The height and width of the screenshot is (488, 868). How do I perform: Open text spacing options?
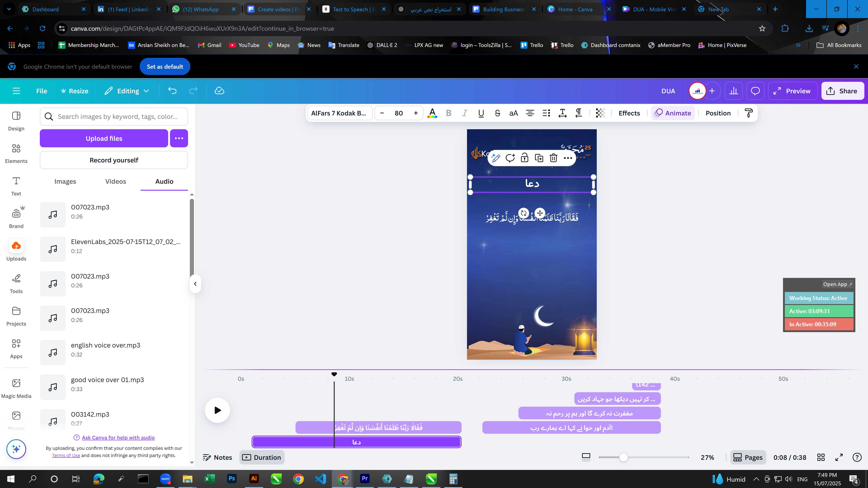coord(562,113)
